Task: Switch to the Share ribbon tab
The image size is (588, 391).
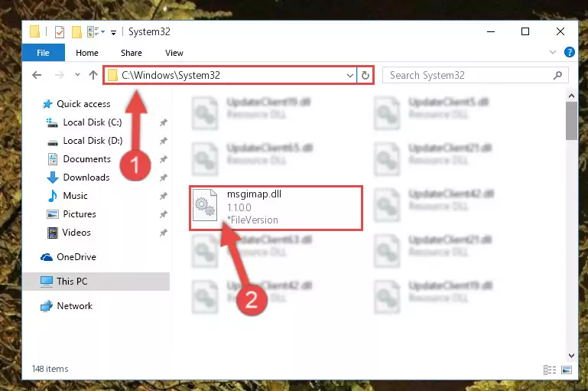Action: [132, 53]
